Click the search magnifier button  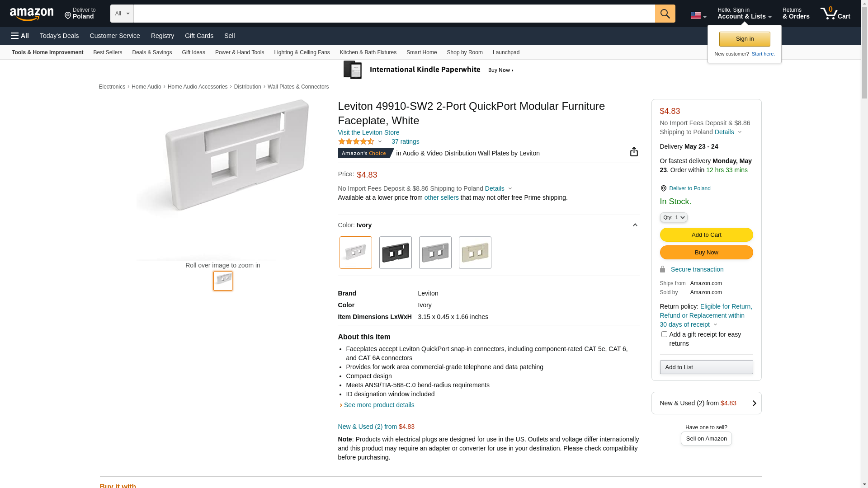(665, 14)
